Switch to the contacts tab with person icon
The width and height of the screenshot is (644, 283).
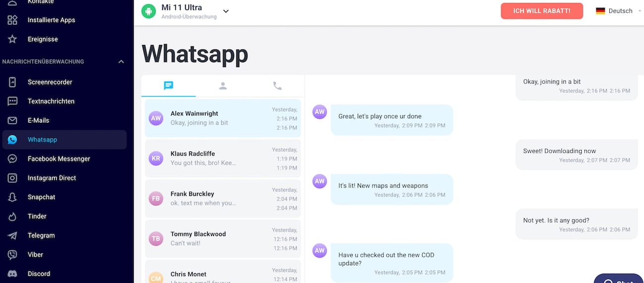pyautogui.click(x=223, y=86)
